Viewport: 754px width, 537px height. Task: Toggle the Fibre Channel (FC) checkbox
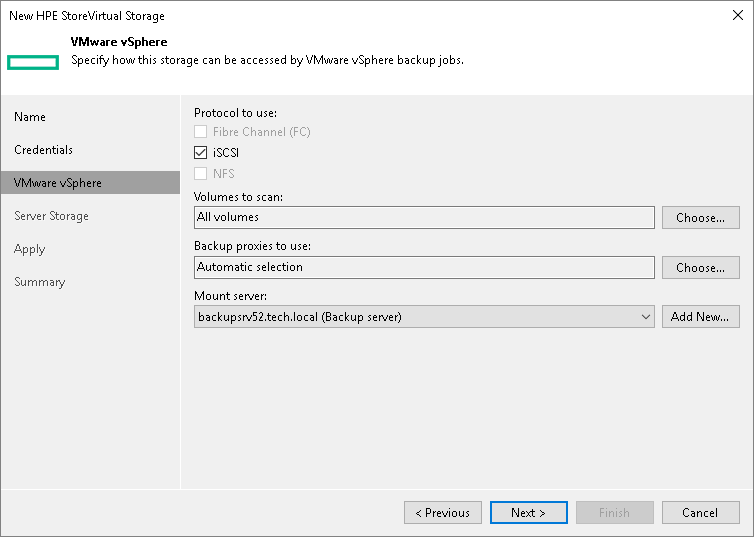point(201,132)
